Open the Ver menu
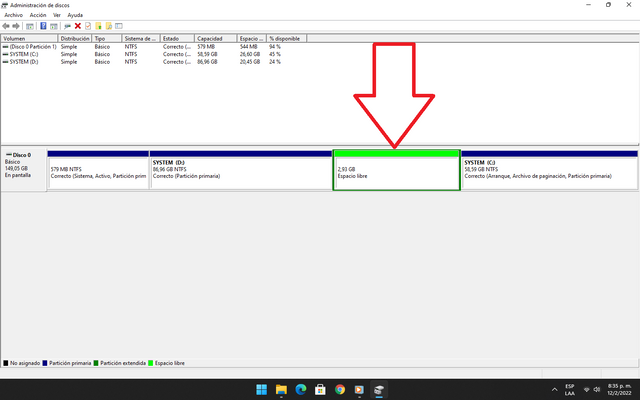 pos(57,15)
